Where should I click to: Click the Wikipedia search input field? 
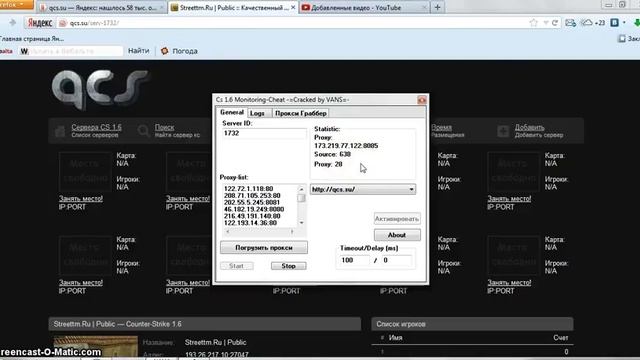(x=76, y=51)
